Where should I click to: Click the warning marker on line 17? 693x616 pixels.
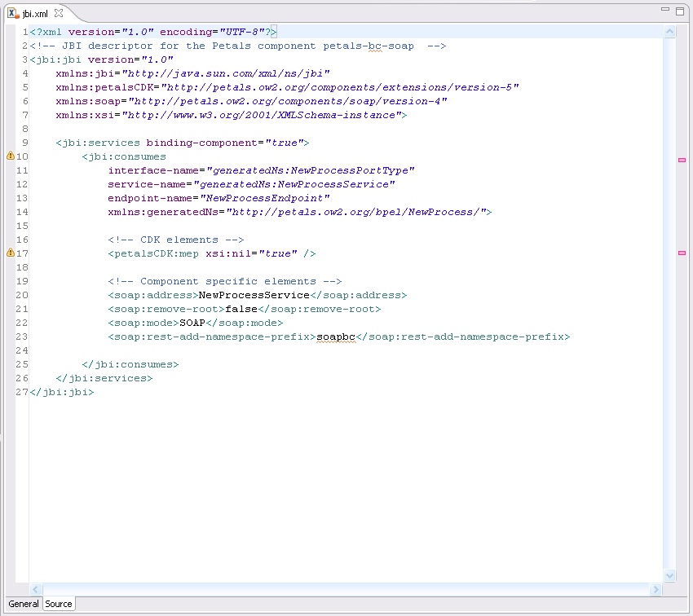click(x=10, y=253)
